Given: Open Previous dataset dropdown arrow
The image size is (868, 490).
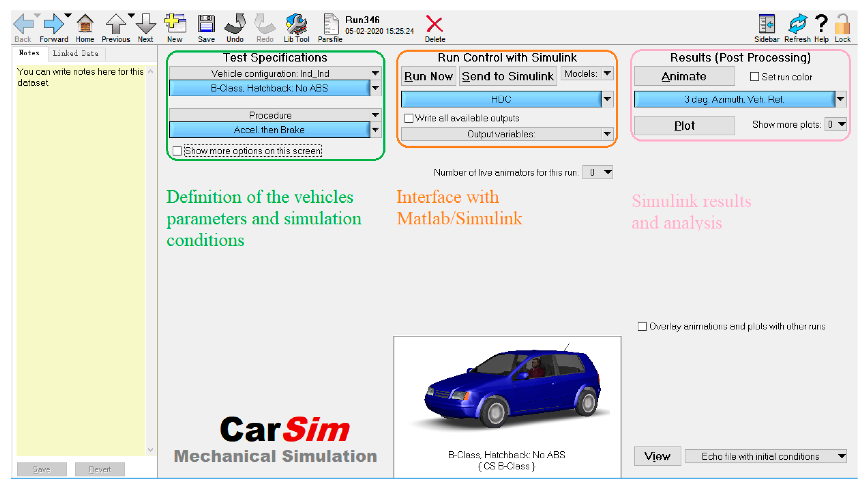Looking at the screenshot, I should [x=131, y=16].
